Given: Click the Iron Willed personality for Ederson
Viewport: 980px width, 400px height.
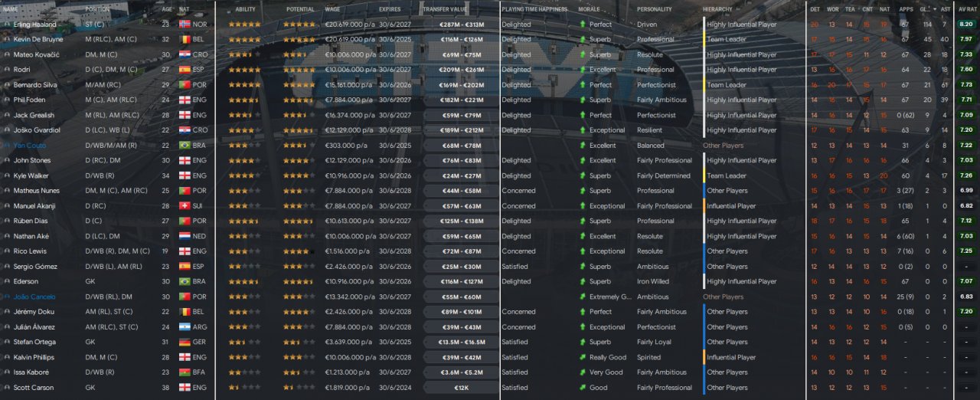Looking at the screenshot, I should click(x=654, y=281).
